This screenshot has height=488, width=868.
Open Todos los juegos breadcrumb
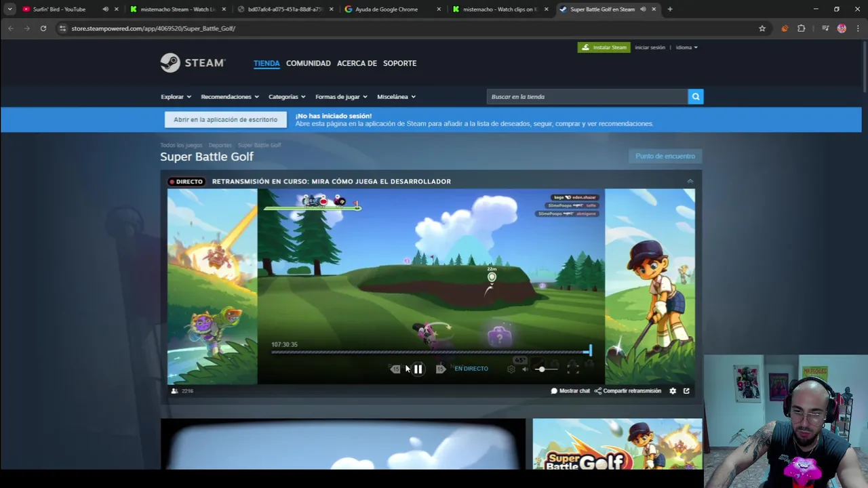click(x=181, y=145)
